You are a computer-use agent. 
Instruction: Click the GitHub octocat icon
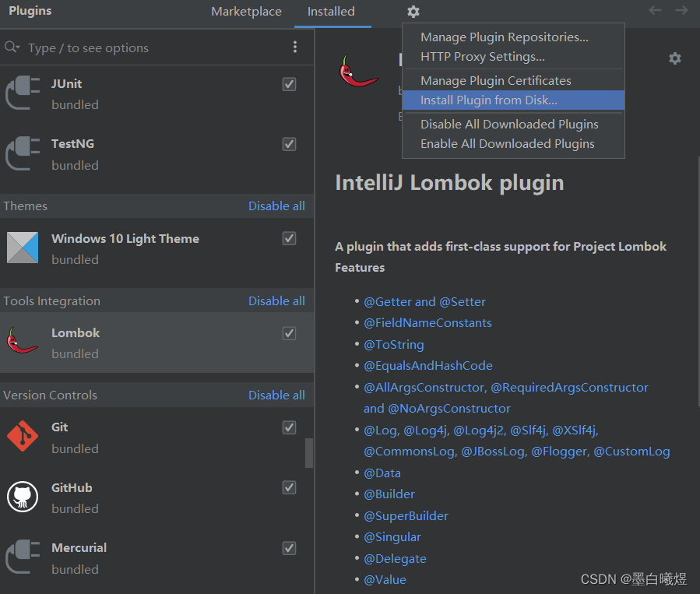23,496
